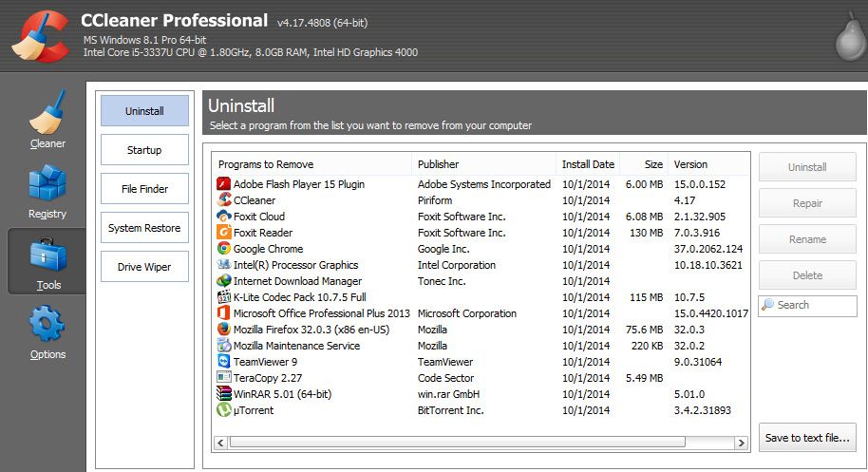Open the System Restore tab
868x472 pixels.
pyautogui.click(x=144, y=227)
